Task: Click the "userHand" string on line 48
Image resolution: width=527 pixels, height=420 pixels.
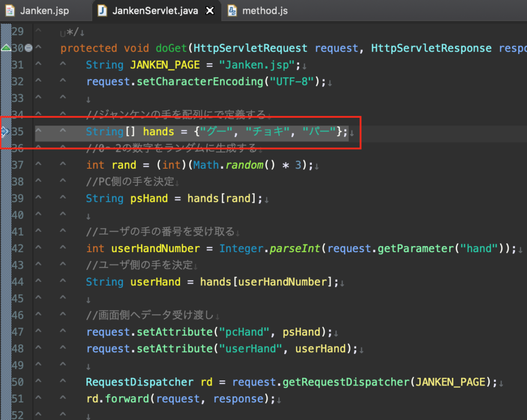Action: tap(251, 349)
